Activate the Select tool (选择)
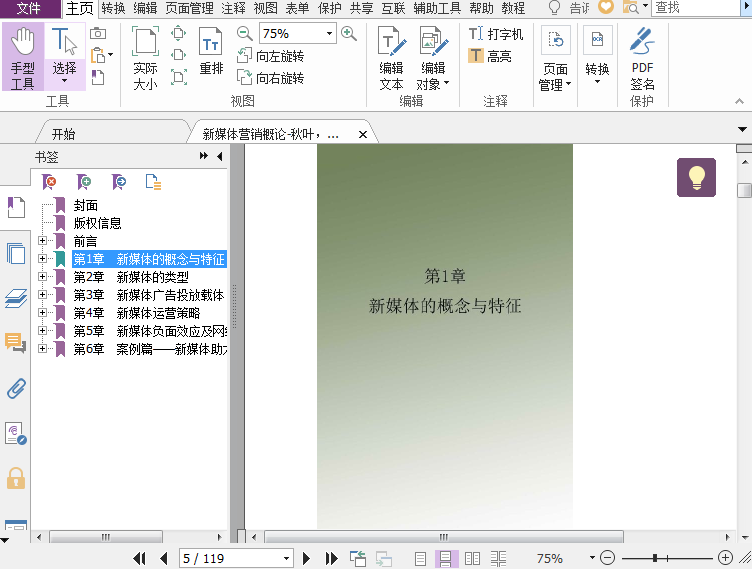Image resolution: width=752 pixels, height=569 pixels. point(65,56)
